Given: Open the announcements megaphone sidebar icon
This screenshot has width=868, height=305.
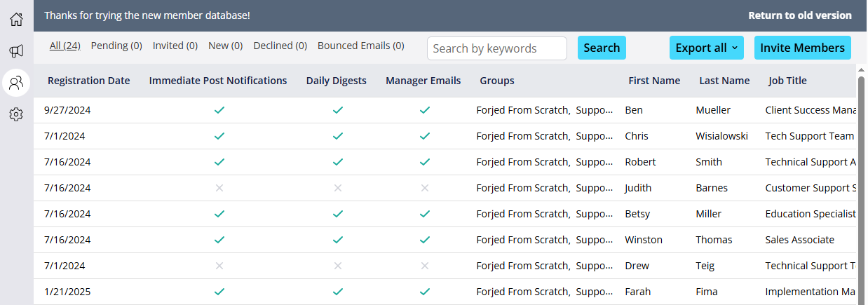Looking at the screenshot, I should click(x=16, y=51).
